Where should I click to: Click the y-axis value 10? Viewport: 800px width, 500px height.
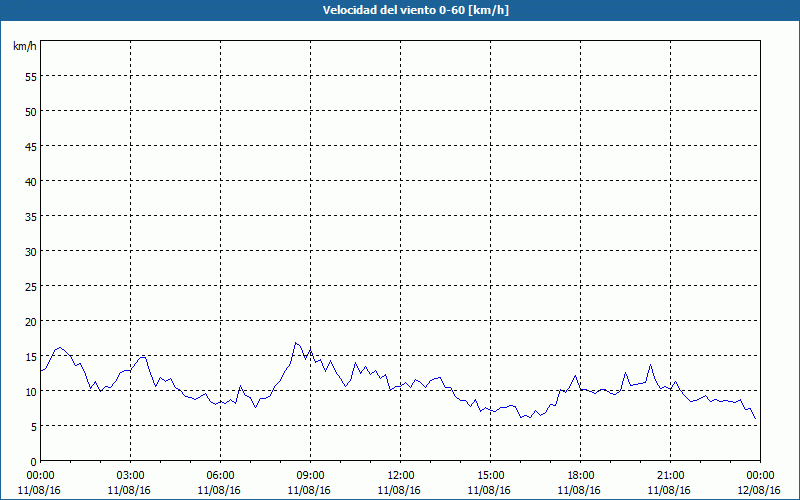tap(31, 392)
